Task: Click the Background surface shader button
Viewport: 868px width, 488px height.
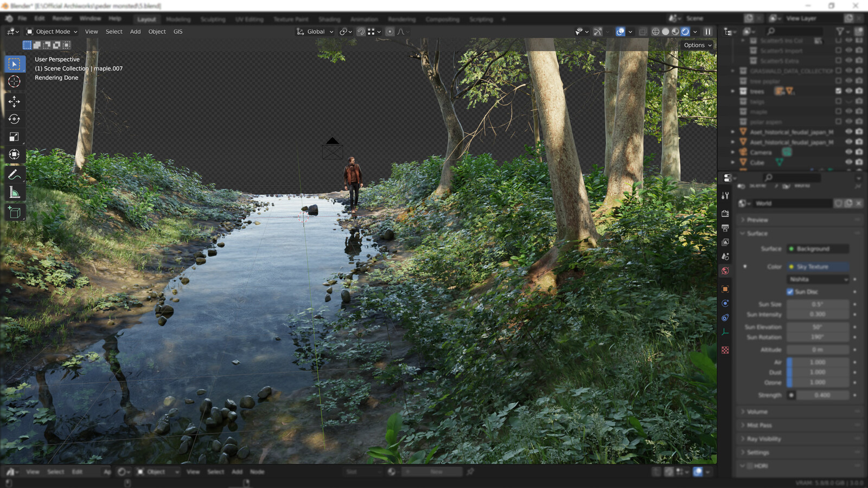Action: [818, 249]
